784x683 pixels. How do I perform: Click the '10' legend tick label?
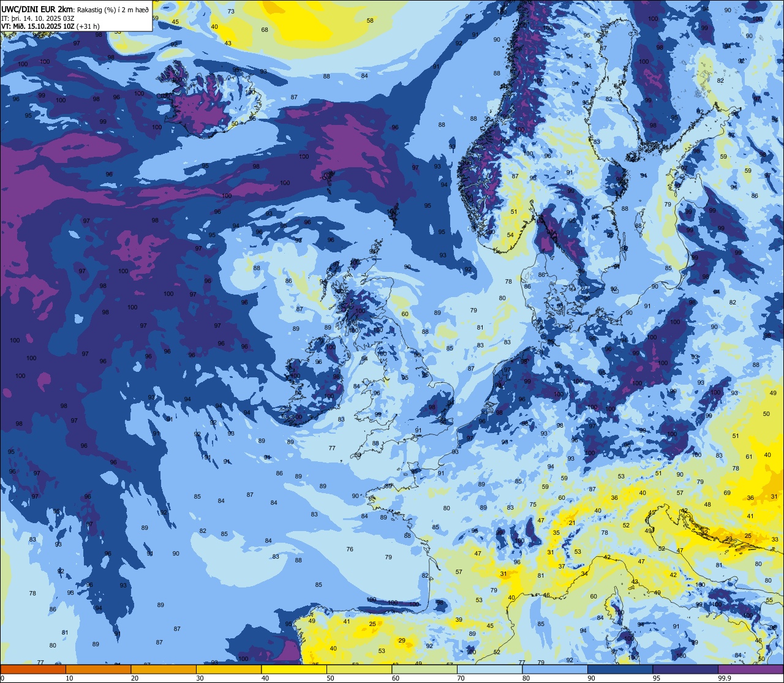pos(69,678)
